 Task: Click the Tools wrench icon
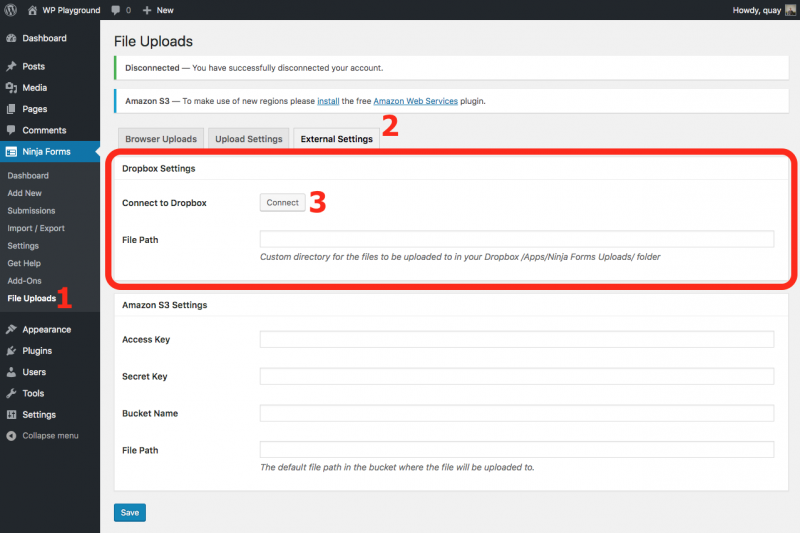point(11,393)
